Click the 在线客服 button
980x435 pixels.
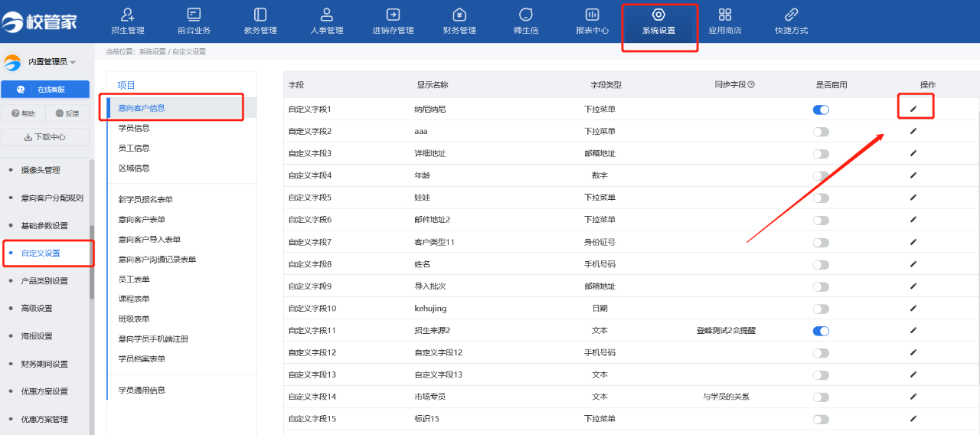tap(45, 89)
